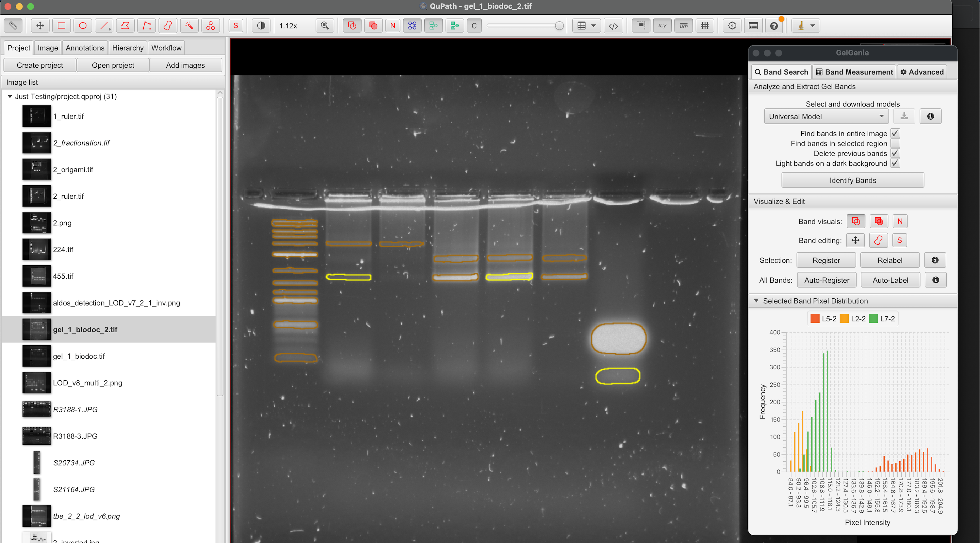This screenshot has width=980, height=543.
Task: Toggle show names N in main toolbar
Action: tap(393, 25)
